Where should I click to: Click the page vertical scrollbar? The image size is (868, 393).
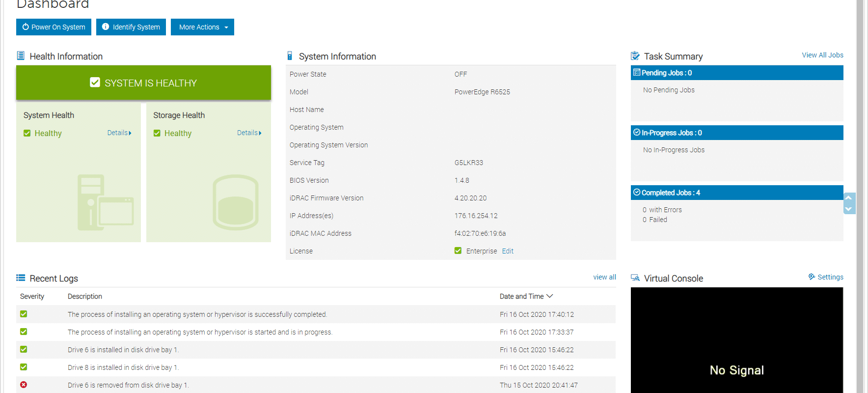click(860, 196)
